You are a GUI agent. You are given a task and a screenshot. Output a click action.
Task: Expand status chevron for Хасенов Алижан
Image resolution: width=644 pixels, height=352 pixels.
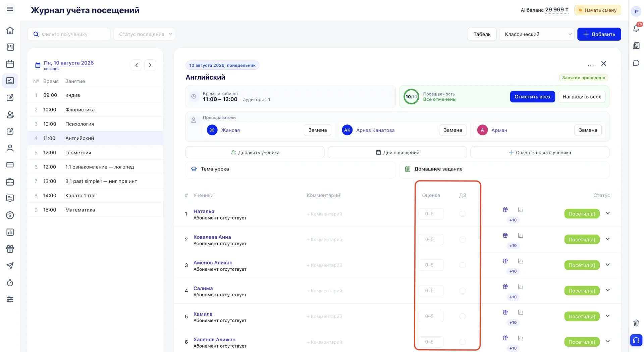click(x=607, y=342)
